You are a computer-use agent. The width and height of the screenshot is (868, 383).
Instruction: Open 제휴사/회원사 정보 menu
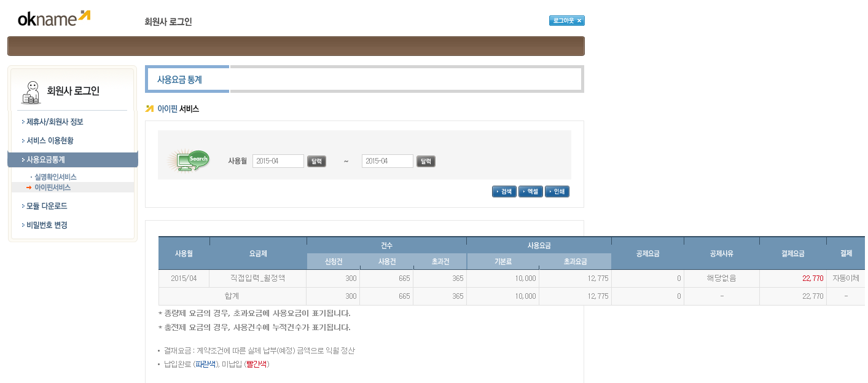[55, 122]
